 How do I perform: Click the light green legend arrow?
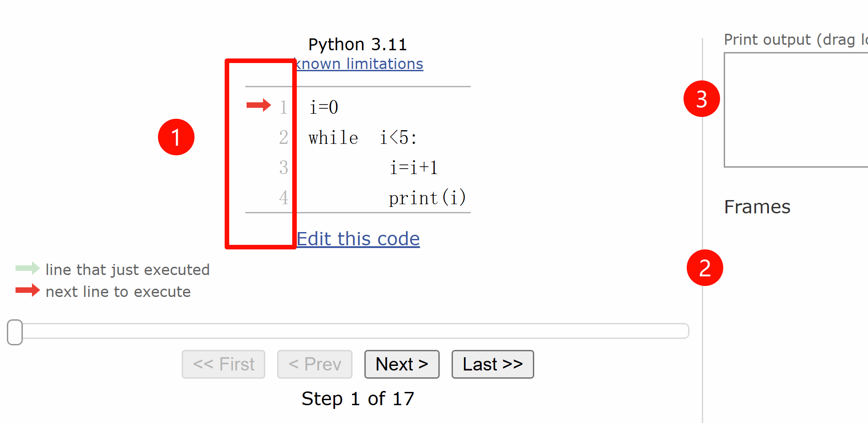point(27,268)
